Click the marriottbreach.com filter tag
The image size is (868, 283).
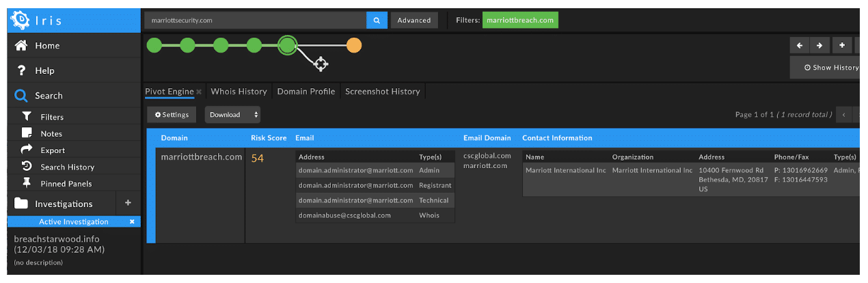520,21
